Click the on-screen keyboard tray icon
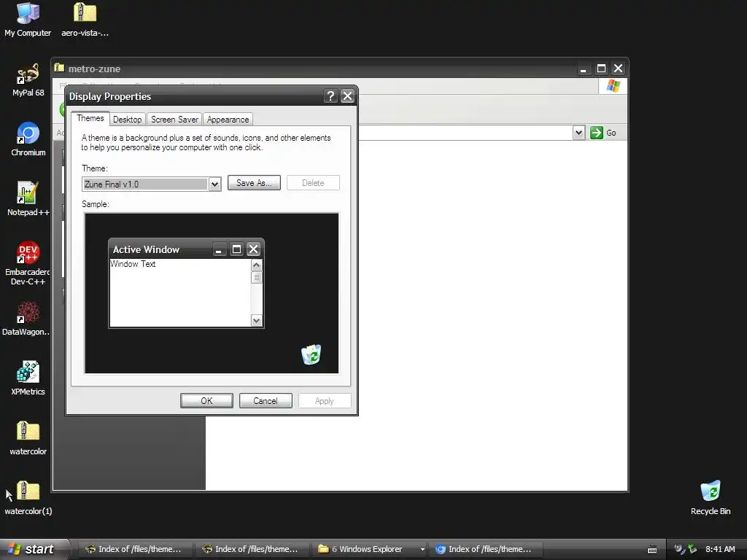Image resolution: width=747 pixels, height=560 pixels. [x=652, y=549]
